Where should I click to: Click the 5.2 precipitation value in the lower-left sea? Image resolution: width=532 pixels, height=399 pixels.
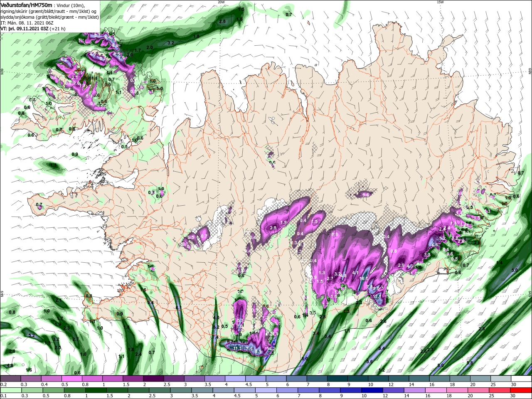tap(32, 335)
